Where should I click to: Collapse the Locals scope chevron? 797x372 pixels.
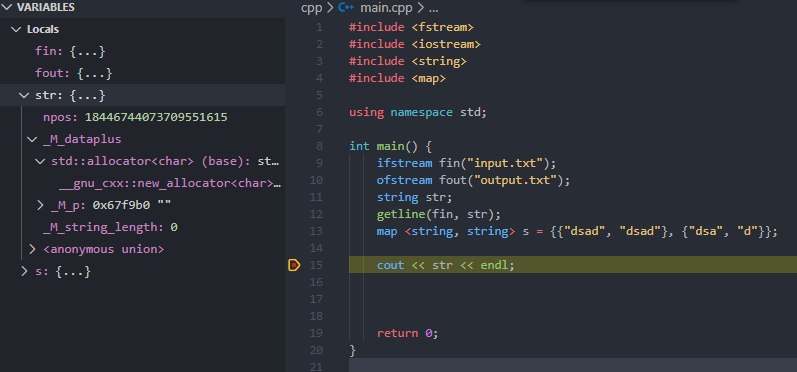(15, 29)
